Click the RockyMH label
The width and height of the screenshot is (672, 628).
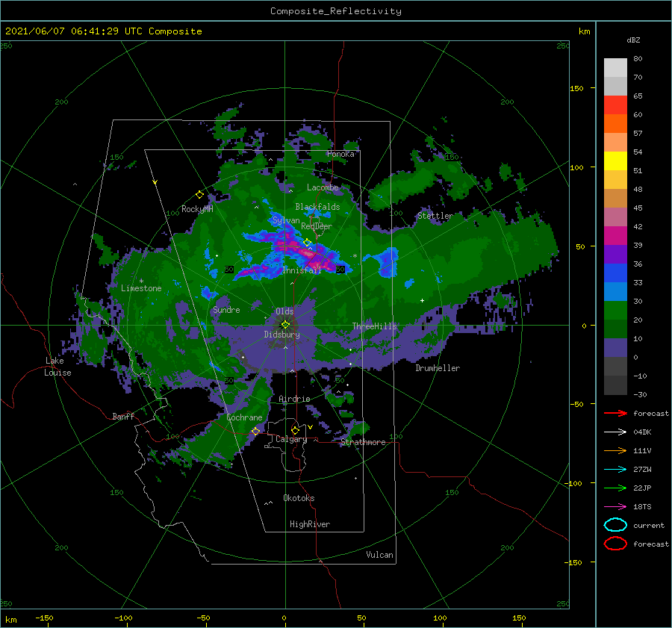pyautogui.click(x=197, y=209)
